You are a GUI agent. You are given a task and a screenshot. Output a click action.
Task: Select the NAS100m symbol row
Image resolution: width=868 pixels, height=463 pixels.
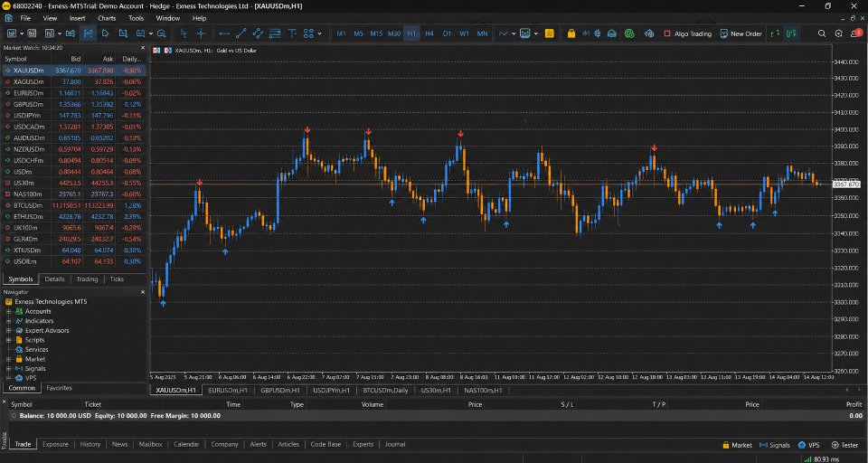(74, 194)
